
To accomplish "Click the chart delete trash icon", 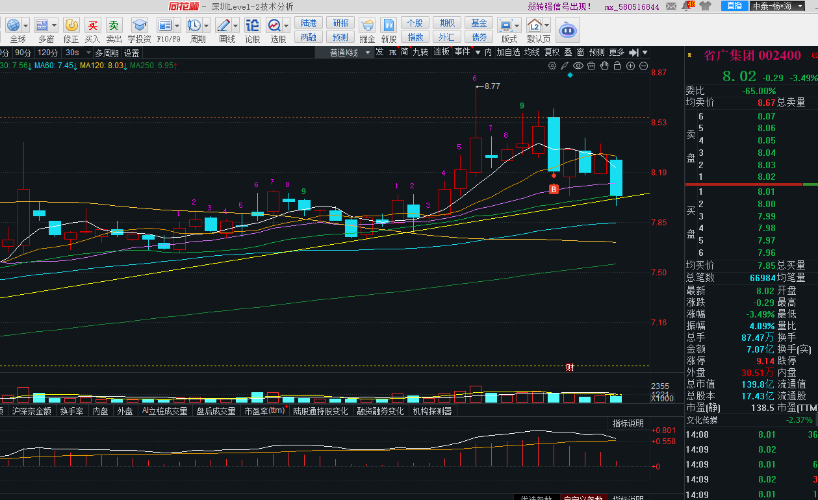I will [591, 66].
